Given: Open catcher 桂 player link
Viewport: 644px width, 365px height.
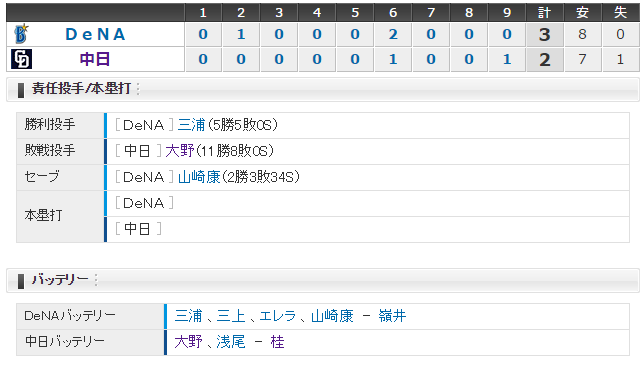Looking at the screenshot, I should point(277,342).
